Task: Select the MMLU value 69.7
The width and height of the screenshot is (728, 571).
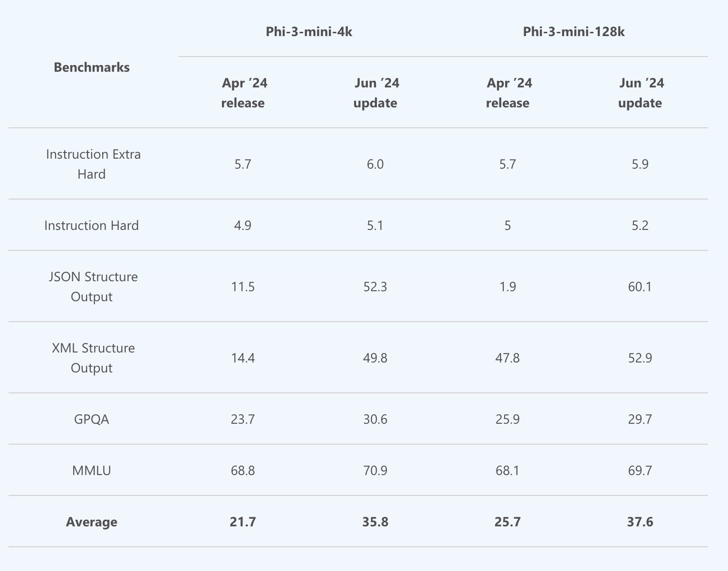Action: click(x=640, y=470)
